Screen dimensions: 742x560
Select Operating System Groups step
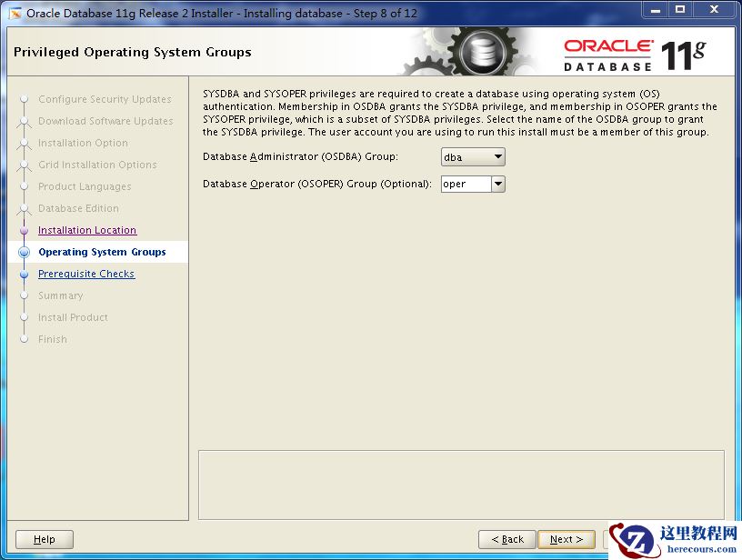point(102,252)
